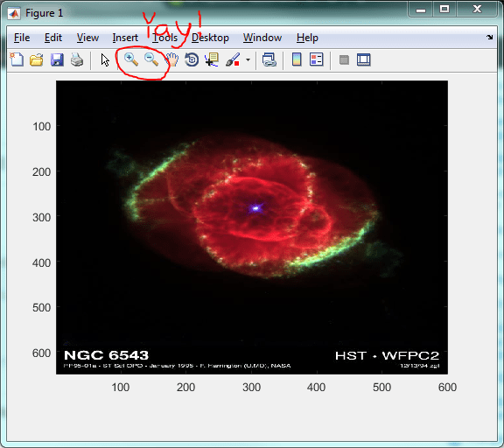Open the Tools menu
The image size is (504, 448).
coord(164,38)
